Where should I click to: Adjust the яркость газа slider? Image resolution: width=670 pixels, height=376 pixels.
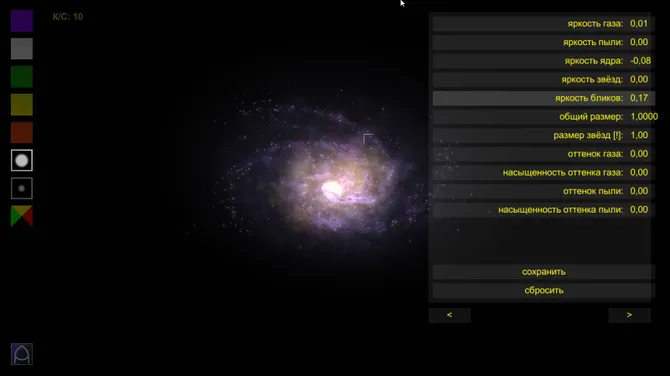point(544,24)
